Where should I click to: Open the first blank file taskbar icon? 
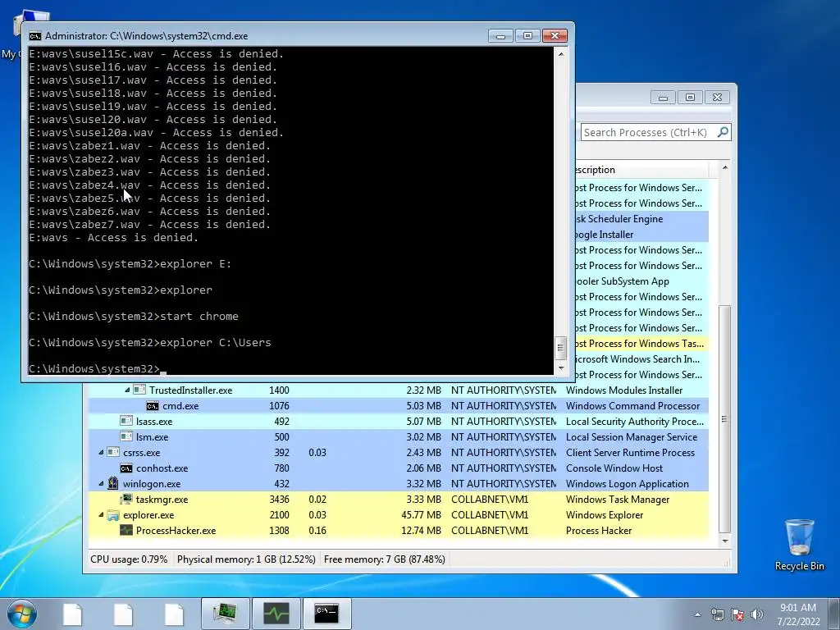tap(73, 614)
